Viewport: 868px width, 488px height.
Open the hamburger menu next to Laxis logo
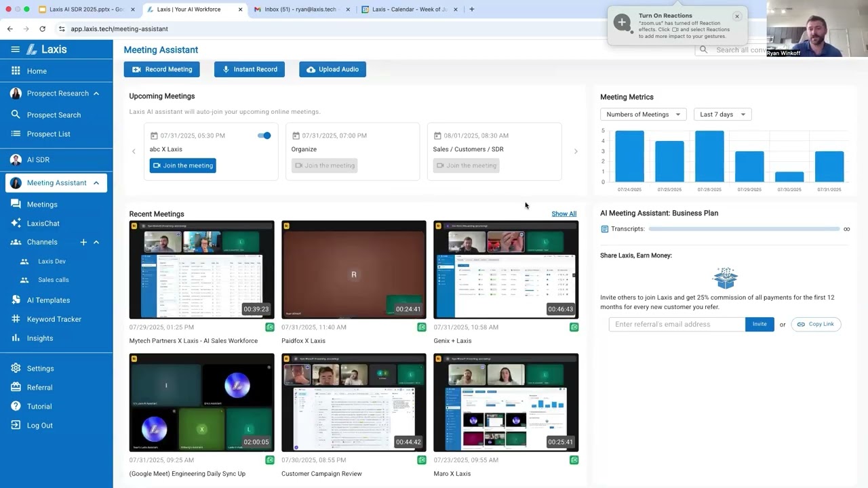pyautogui.click(x=15, y=49)
